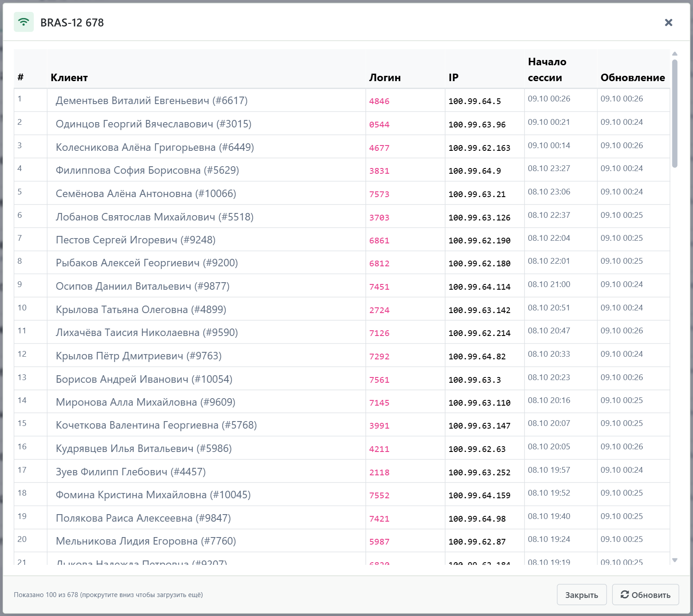
Task: Close the BRAS-12 678 dialog with X
Action: [x=668, y=22]
